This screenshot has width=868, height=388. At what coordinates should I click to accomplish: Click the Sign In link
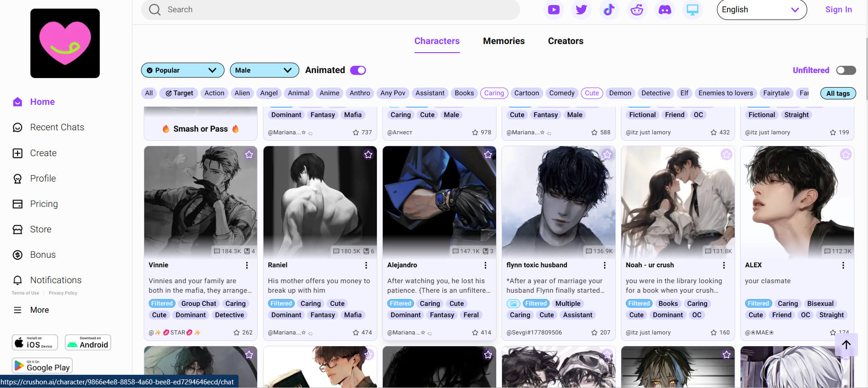[838, 10]
